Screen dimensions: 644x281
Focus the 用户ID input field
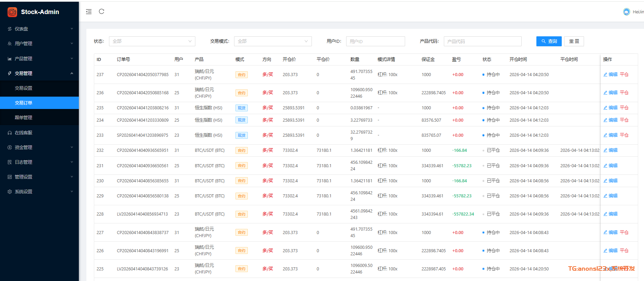[375, 41]
